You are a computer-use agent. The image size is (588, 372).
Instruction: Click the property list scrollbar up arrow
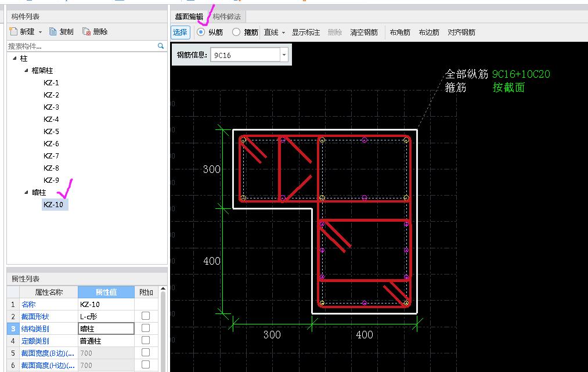[163, 289]
